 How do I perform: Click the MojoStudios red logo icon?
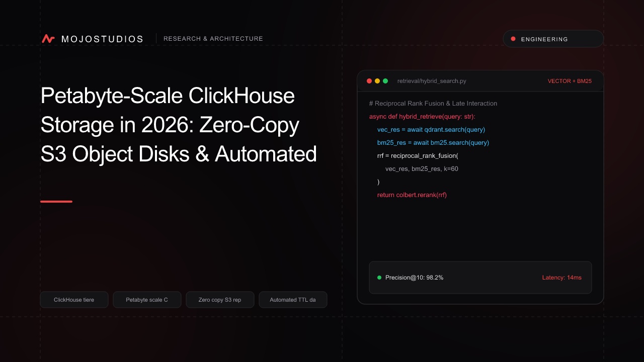click(48, 39)
